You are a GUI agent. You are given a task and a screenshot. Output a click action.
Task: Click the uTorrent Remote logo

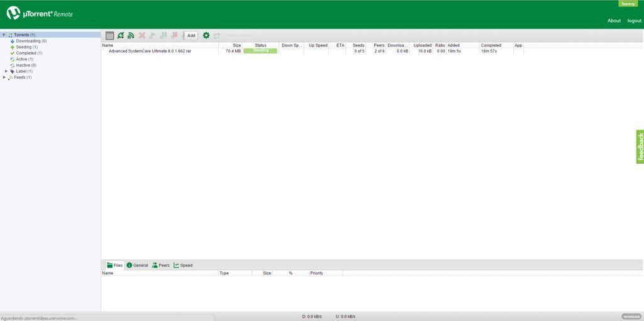40,13
